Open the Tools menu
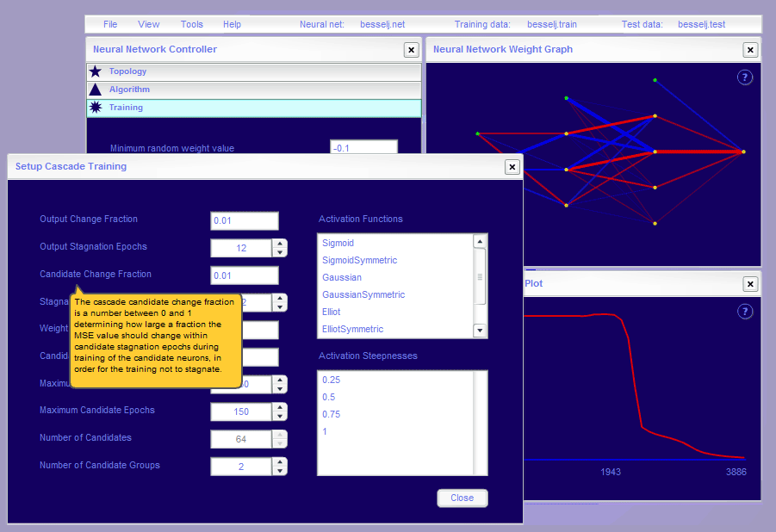Screen dimensions: 776x532 click(x=192, y=24)
